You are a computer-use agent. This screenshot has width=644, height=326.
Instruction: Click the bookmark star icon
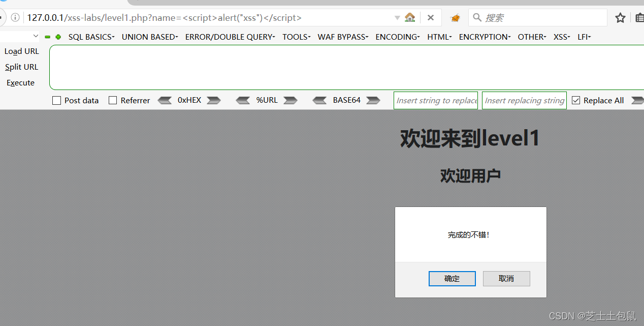click(x=620, y=18)
